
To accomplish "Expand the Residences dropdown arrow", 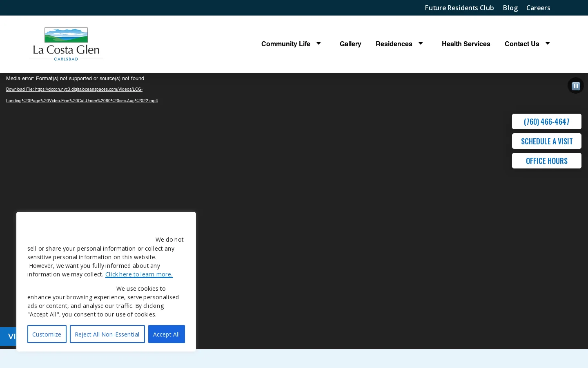I will (421, 43).
